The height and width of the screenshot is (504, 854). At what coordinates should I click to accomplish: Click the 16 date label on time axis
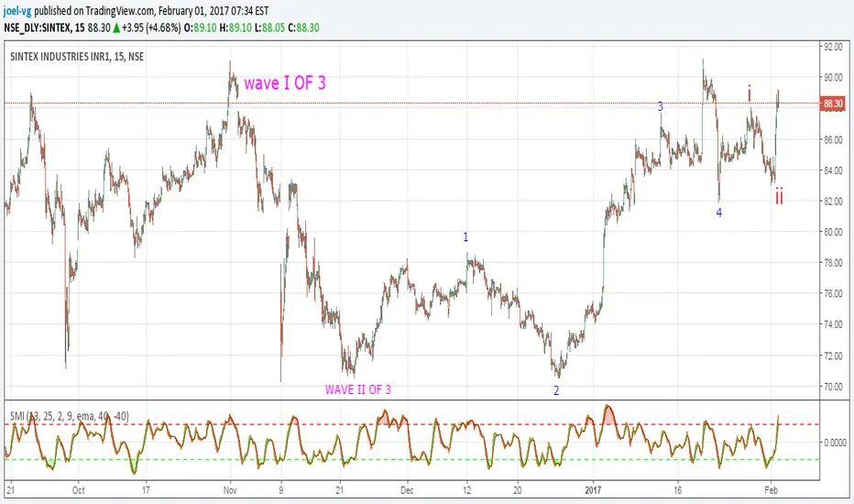pos(677,490)
